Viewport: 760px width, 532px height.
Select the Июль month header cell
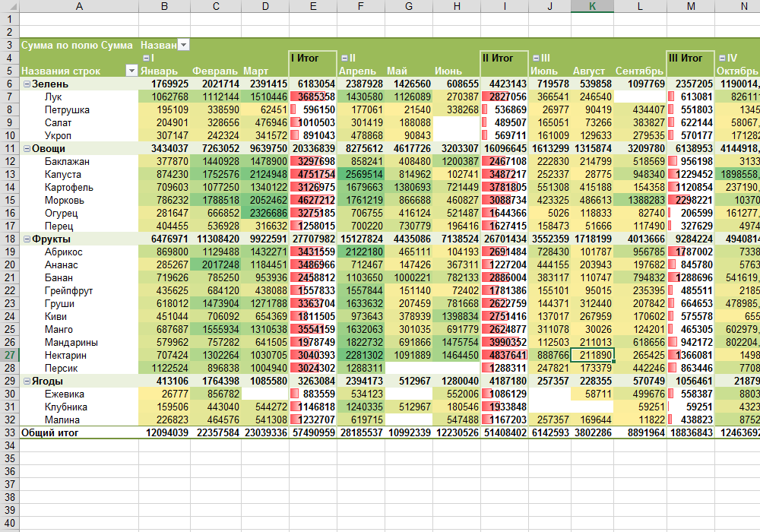coord(549,71)
